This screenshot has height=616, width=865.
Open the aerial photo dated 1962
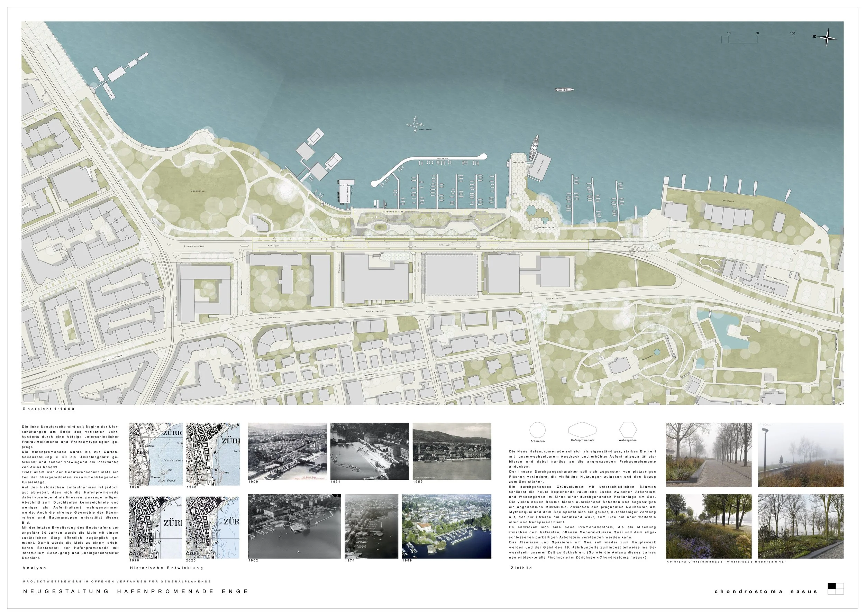click(295, 526)
